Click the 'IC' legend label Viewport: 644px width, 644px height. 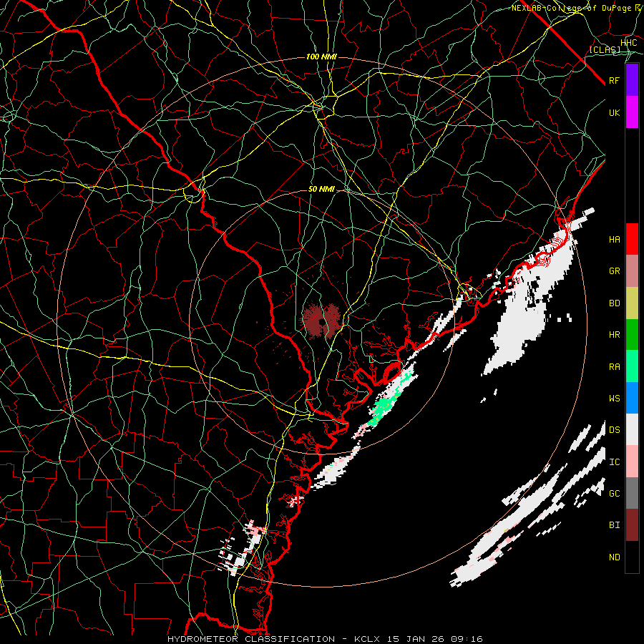click(614, 462)
